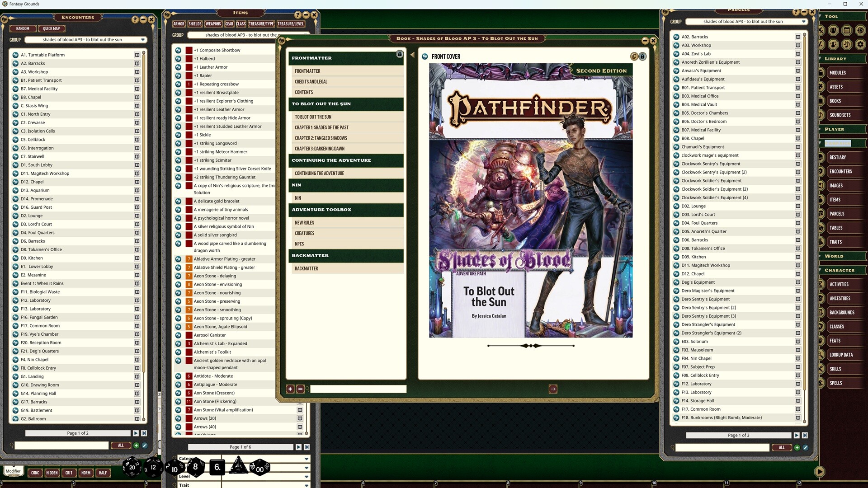Open the Calendar tool icon
Viewport: 868px width, 488px height.
point(847,30)
